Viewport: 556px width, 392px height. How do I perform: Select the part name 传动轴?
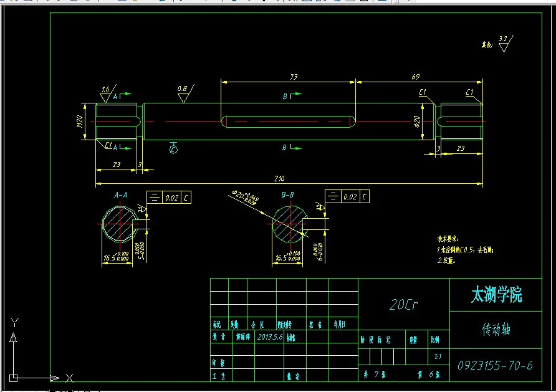(x=496, y=329)
